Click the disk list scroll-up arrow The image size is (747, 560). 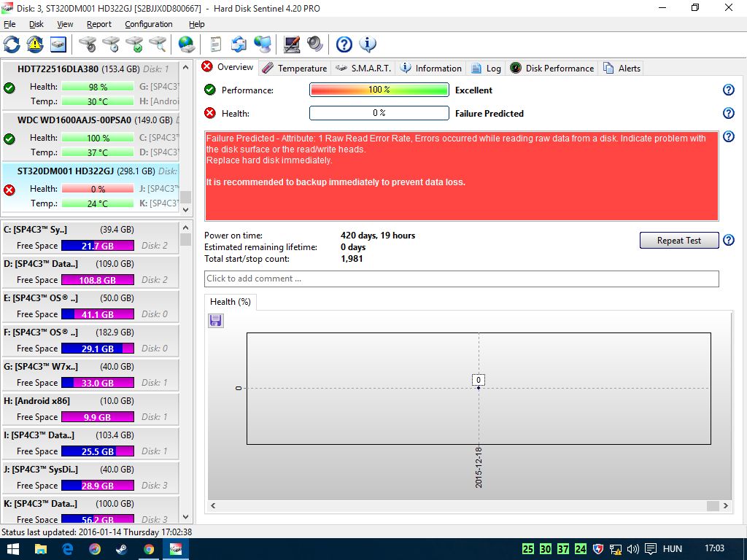186,67
